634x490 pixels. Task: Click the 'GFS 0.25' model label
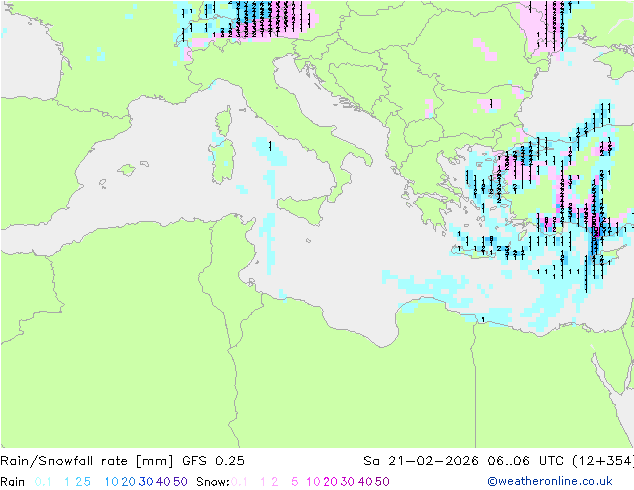[213, 461]
